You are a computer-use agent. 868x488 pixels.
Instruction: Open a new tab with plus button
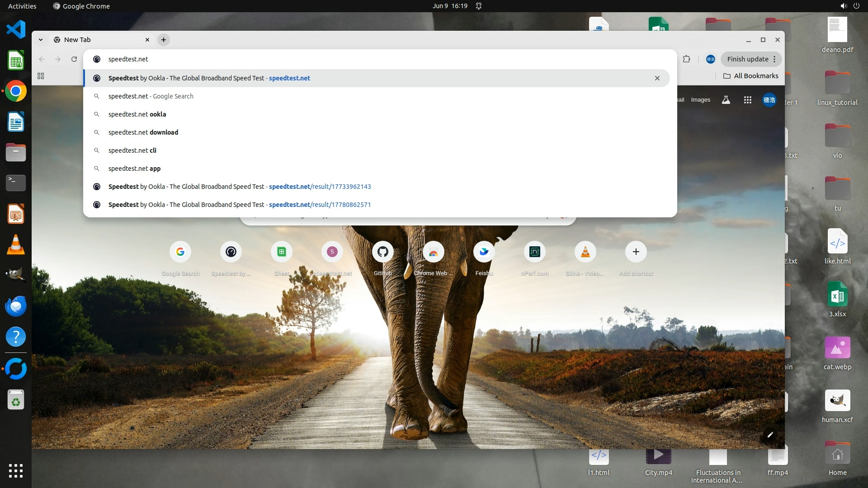tap(164, 40)
